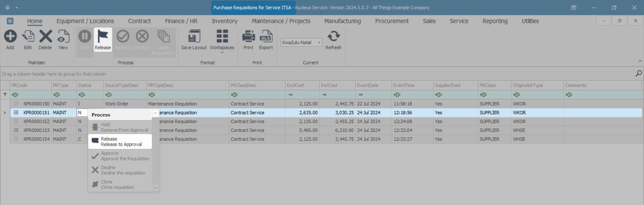Click the application gear icon in title bar
The height and width of the screenshot is (205, 644).
7,7
